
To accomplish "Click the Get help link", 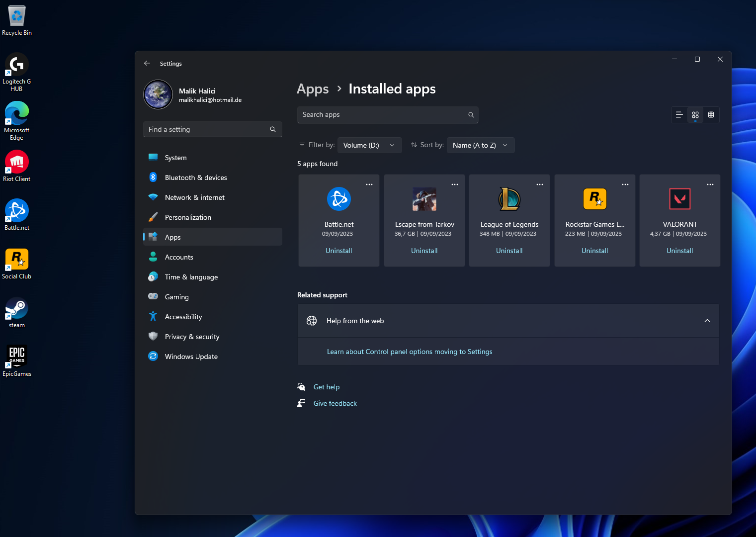I will 327,387.
